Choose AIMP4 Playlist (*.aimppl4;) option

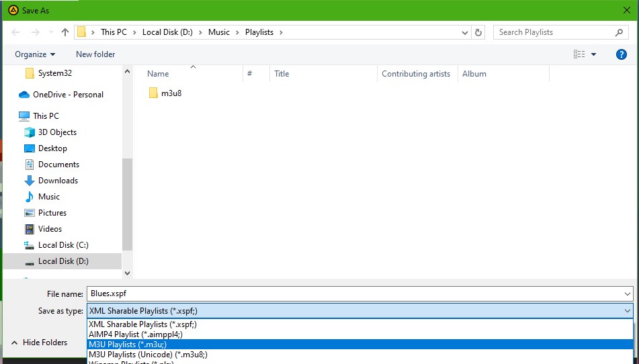135,334
